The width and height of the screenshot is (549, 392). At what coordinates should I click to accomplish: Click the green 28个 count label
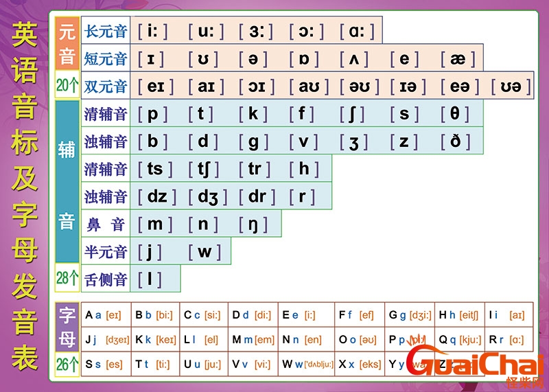click(67, 278)
